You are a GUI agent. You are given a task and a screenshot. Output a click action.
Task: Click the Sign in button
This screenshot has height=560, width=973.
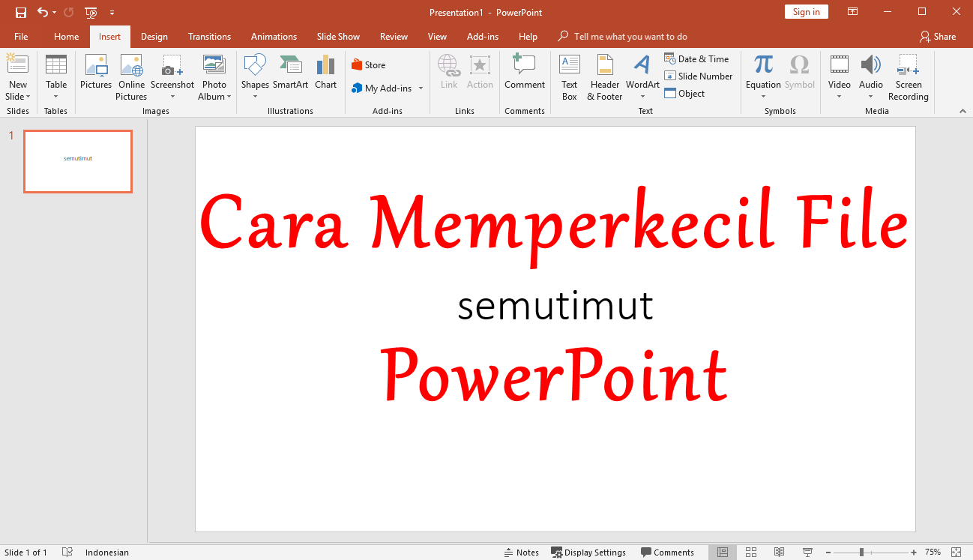[806, 12]
